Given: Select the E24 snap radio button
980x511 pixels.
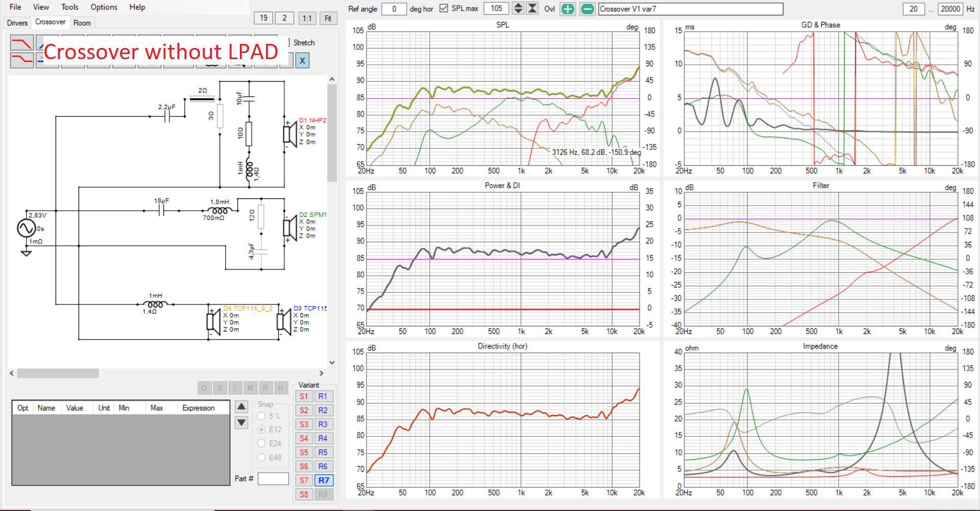Looking at the screenshot, I should [261, 443].
